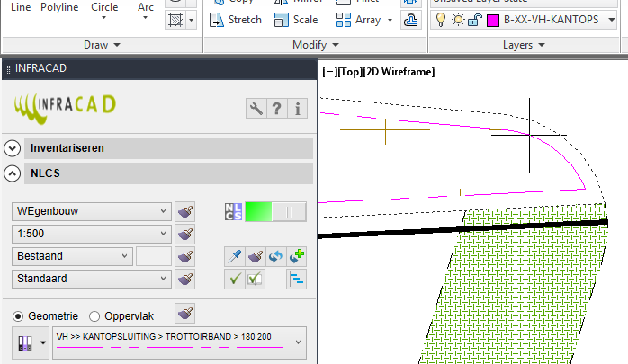
Task: Click brush icon next to WEgenbouw
Action: [x=185, y=211]
